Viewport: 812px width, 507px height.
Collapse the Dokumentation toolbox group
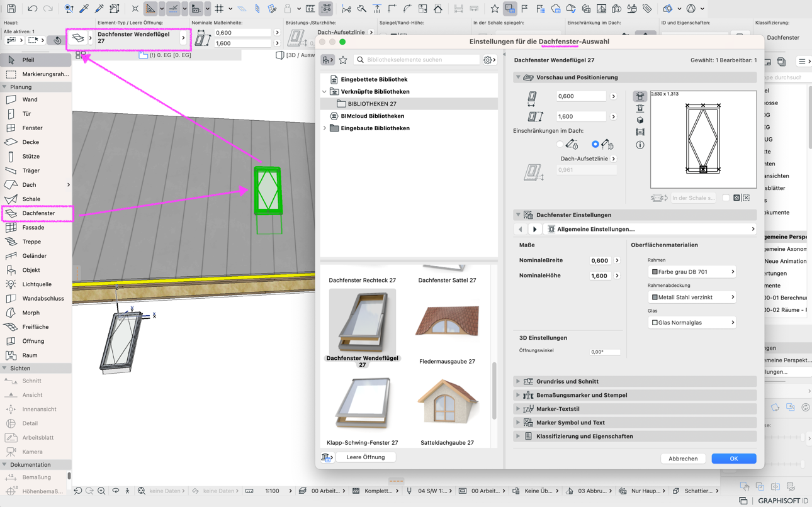pos(4,465)
